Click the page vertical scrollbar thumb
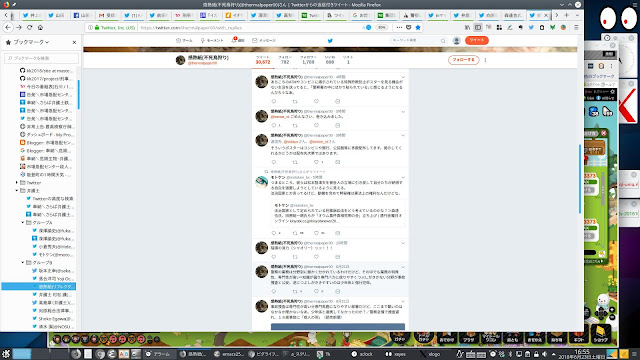This screenshot has width=640, height=360. 580,178
